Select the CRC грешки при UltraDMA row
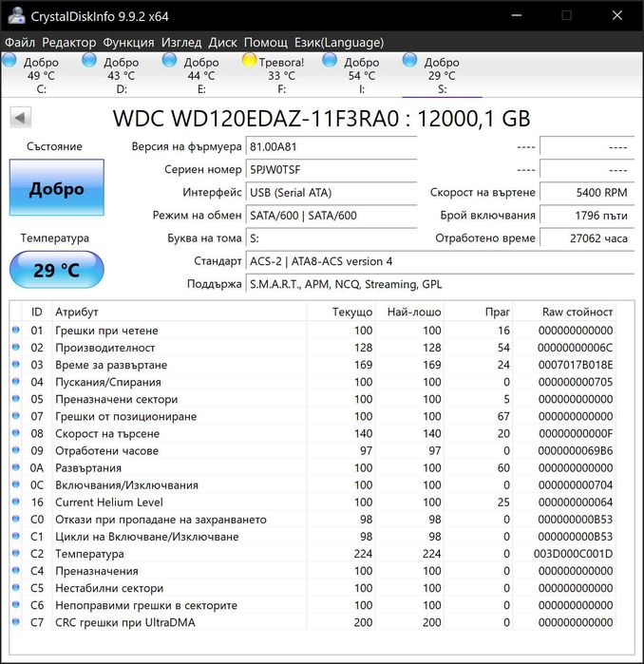This screenshot has height=664, width=644. click(313, 622)
